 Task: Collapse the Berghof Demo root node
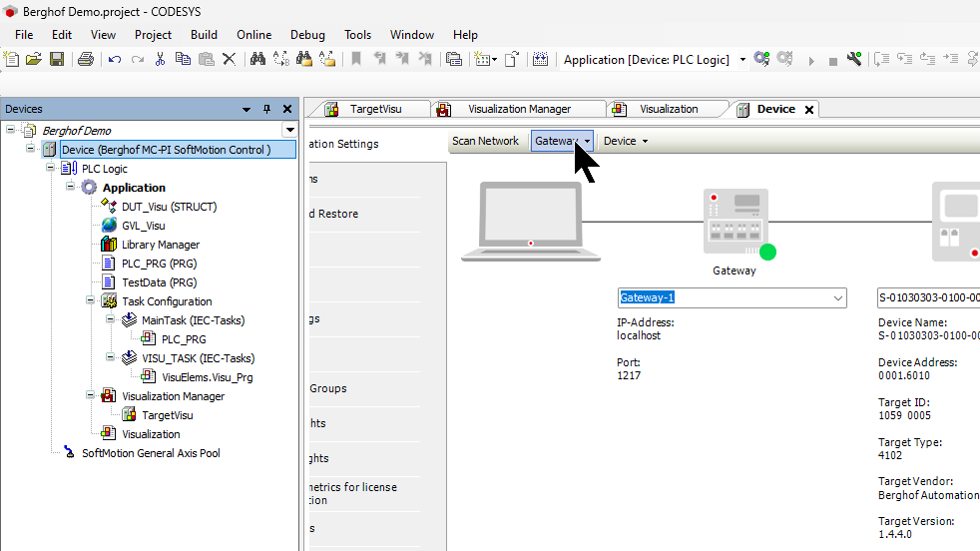click(11, 130)
